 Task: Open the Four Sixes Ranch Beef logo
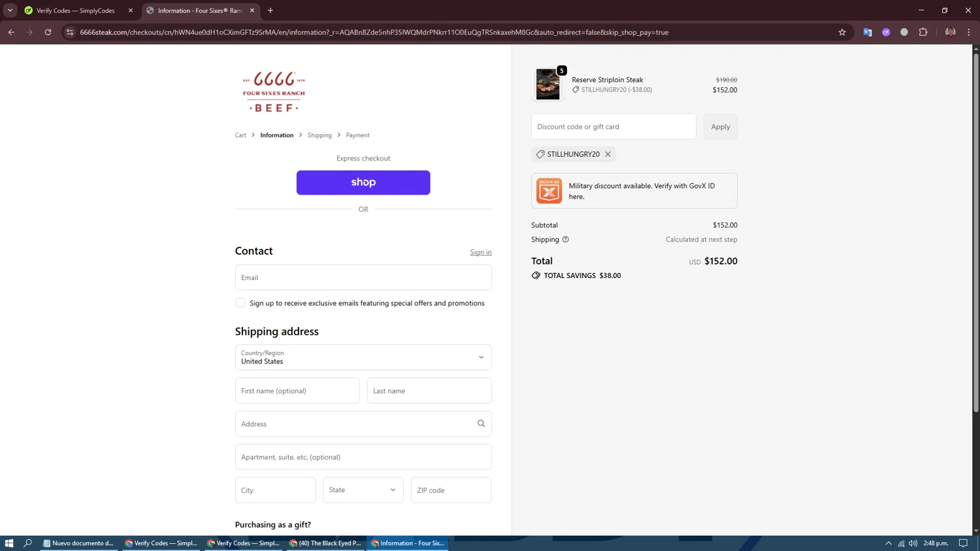[x=274, y=91]
